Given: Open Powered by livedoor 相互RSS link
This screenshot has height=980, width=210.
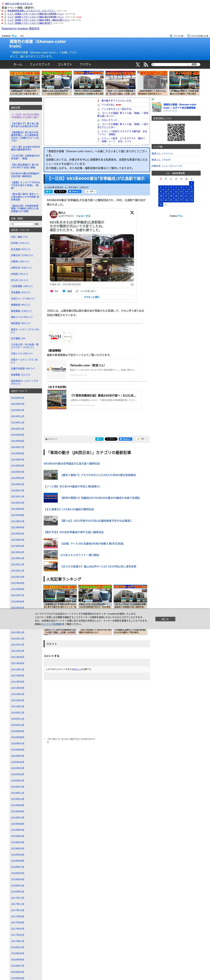Looking at the screenshot, I should pyautogui.click(x=20, y=29).
